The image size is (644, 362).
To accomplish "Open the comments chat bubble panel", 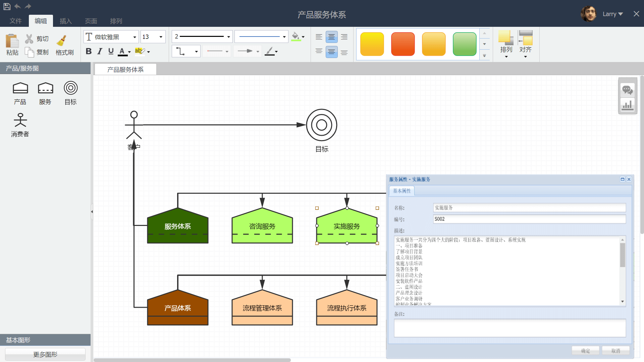I will tap(627, 90).
